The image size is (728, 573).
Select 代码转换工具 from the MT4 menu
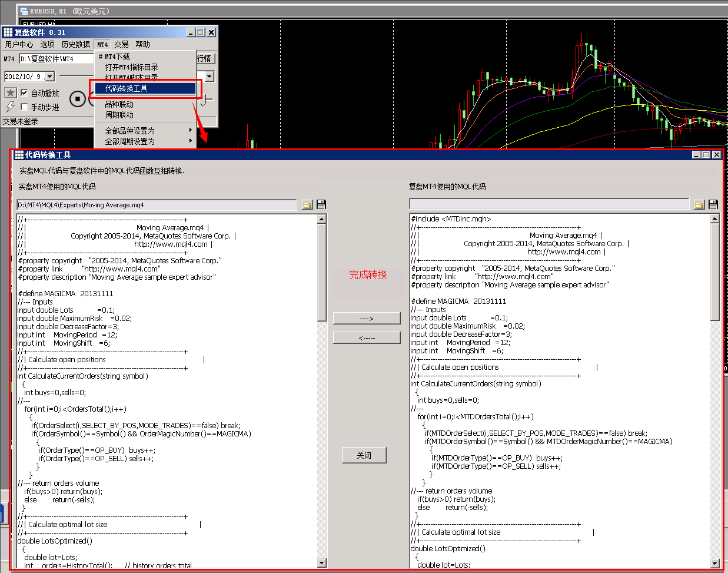click(145, 88)
